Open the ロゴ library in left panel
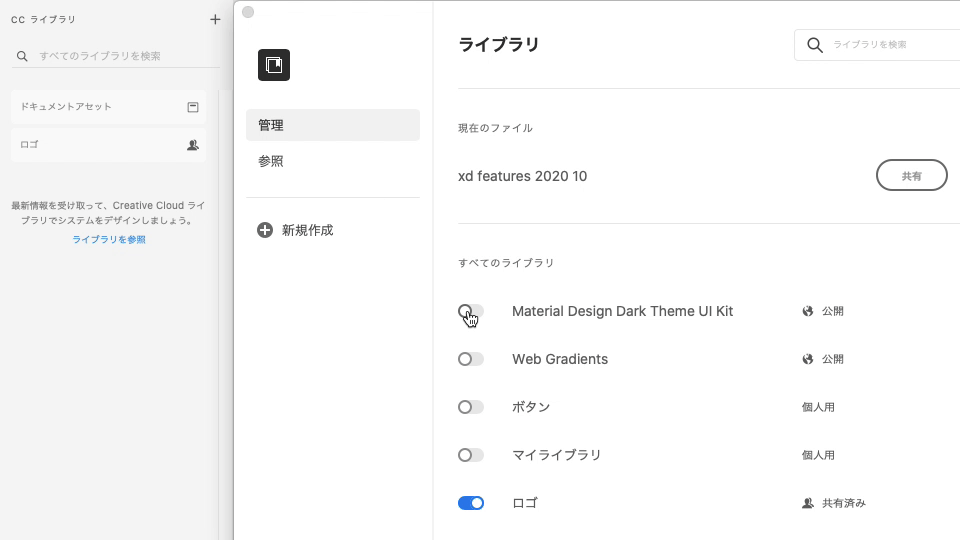 (x=108, y=145)
